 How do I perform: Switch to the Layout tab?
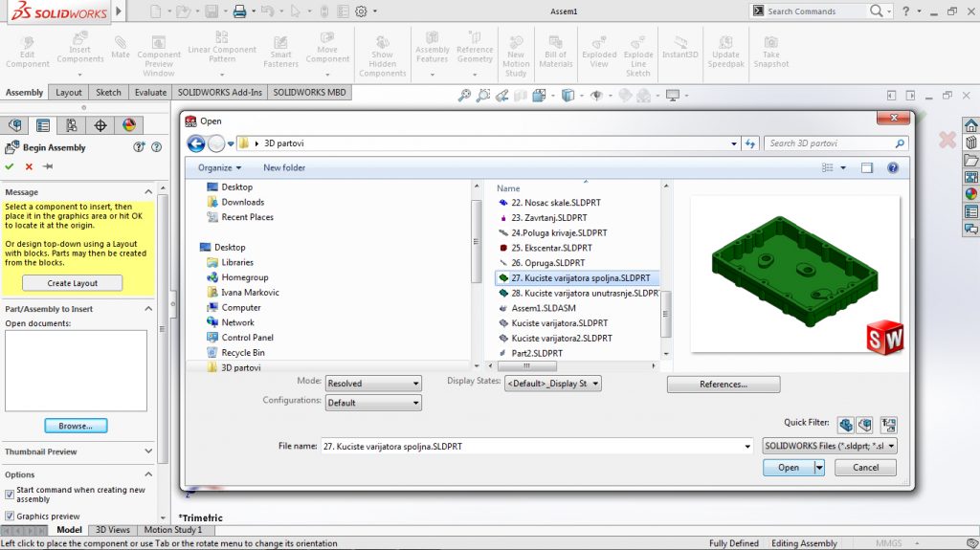[68, 93]
